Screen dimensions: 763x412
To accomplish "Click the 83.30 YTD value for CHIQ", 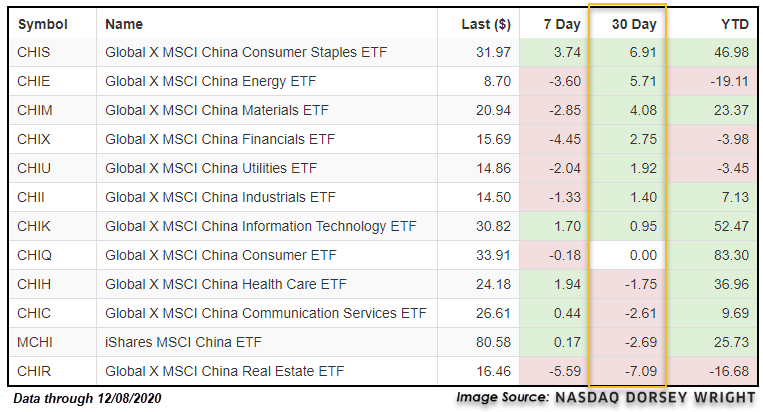I will pyautogui.click(x=731, y=255).
